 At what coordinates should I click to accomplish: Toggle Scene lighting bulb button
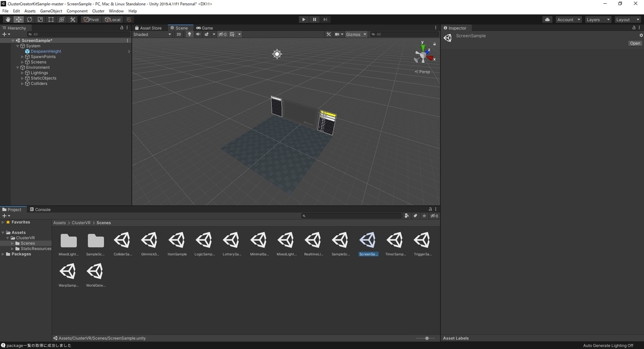[x=189, y=34]
